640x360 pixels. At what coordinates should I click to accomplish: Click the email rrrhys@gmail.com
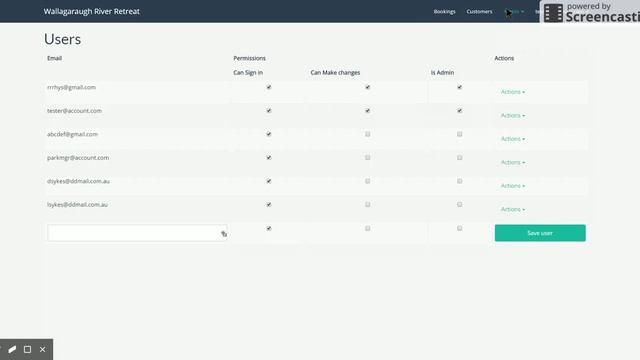coord(71,87)
